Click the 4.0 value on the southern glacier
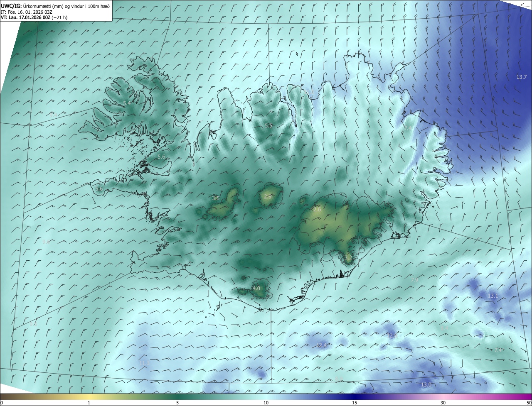Screen dimensions: 532x406 (x=256, y=288)
